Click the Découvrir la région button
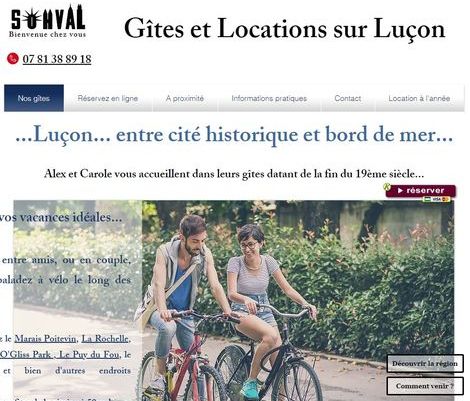470x401 pixels. [x=425, y=363]
